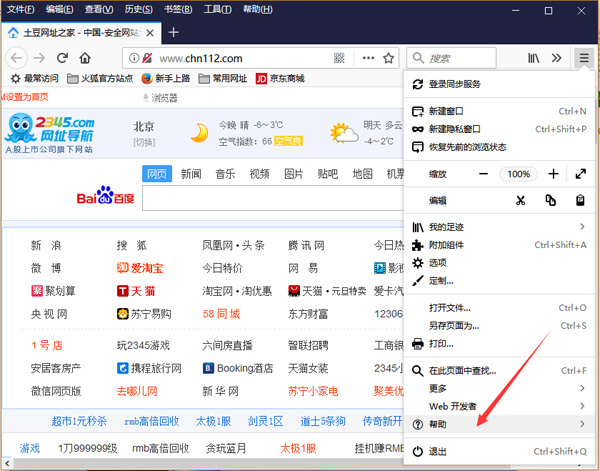Image resolution: width=600 pixels, height=471 pixels.
Task: Open 京东商城 bookmark
Action: [280, 79]
